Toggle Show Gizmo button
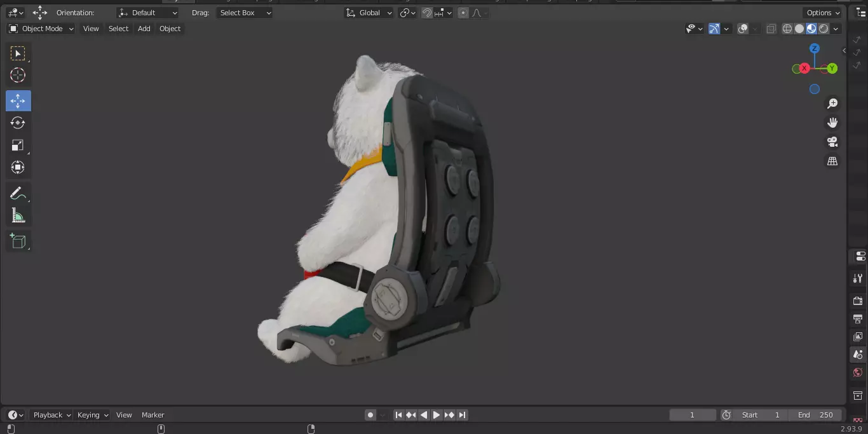Image resolution: width=868 pixels, height=434 pixels. pyautogui.click(x=714, y=29)
